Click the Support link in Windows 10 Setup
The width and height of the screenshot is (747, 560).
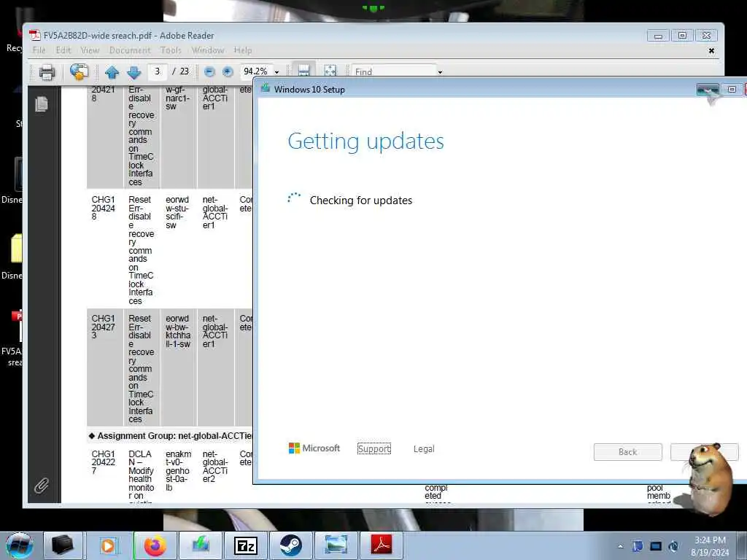(374, 448)
